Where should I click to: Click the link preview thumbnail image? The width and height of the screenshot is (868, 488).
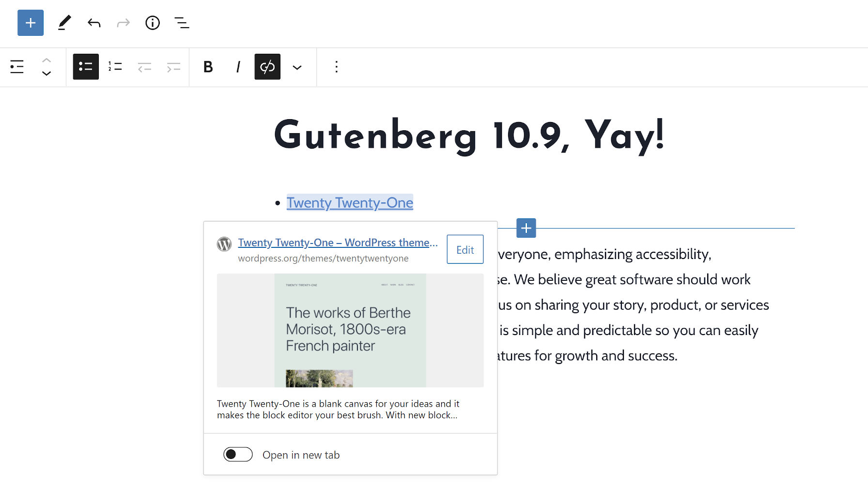(x=350, y=330)
